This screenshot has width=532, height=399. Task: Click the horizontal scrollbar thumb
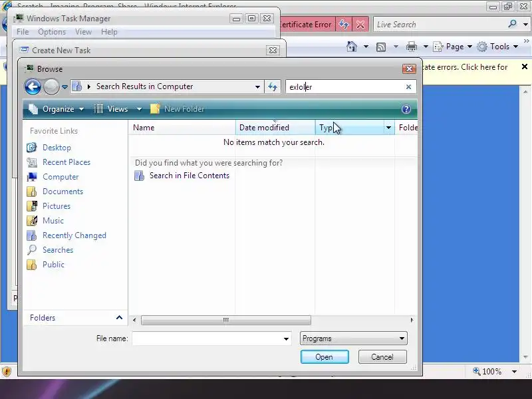pos(226,320)
